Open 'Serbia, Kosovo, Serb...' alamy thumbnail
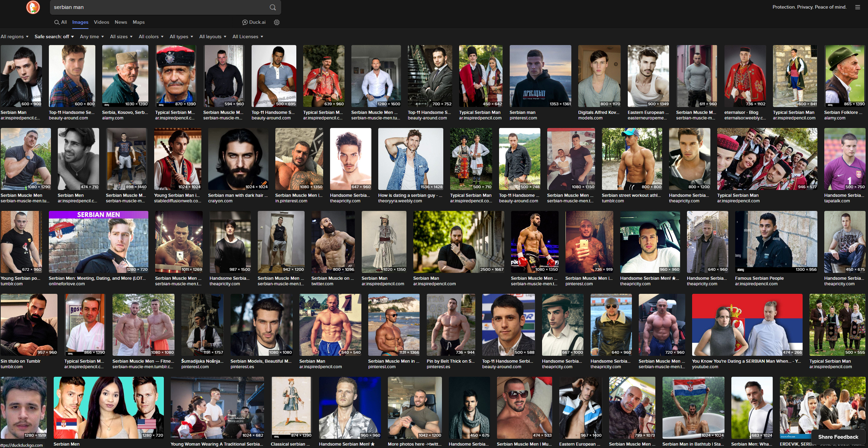 [125, 76]
